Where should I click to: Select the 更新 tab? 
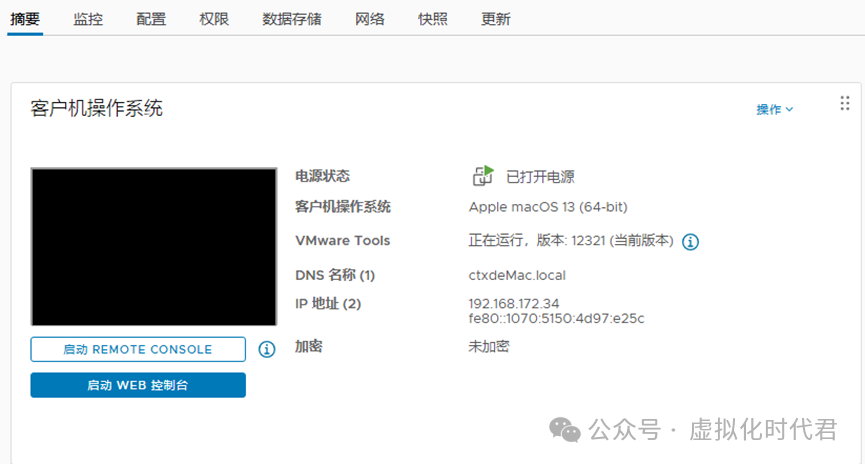(x=495, y=19)
